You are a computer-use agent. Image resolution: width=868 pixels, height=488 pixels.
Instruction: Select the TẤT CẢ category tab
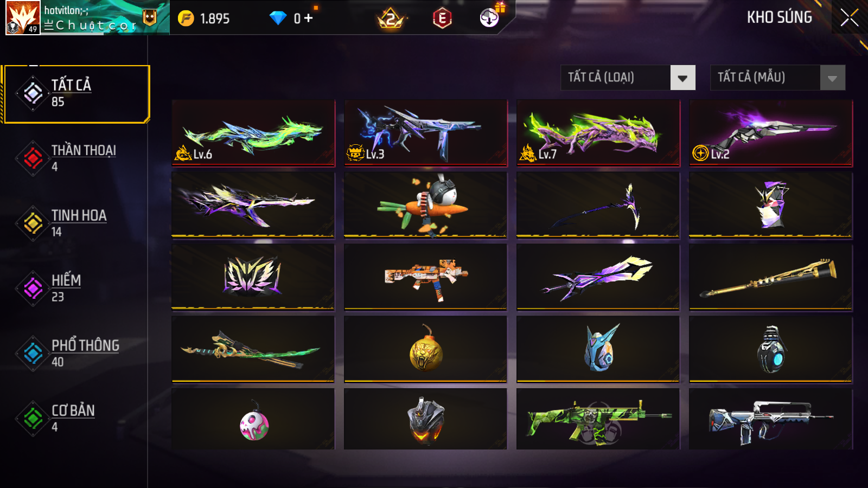tap(76, 94)
